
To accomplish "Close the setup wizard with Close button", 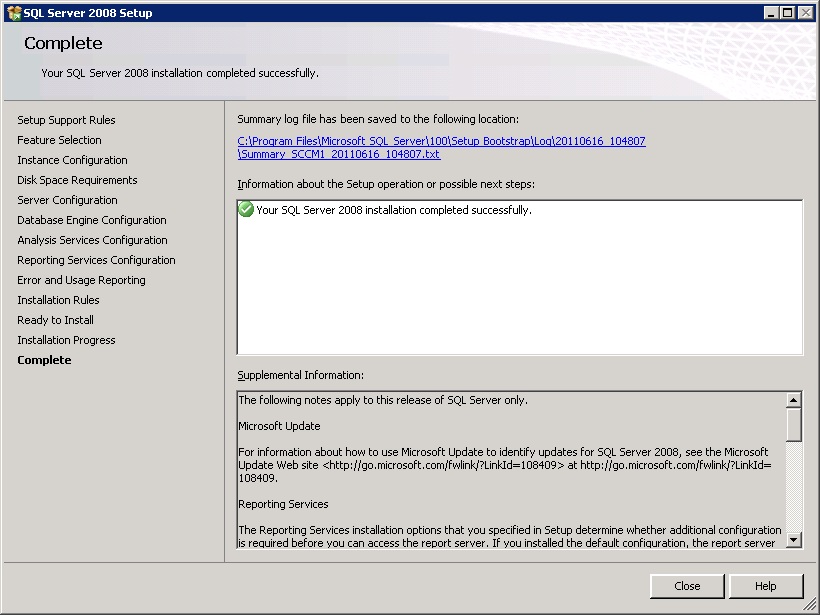I will click(687, 586).
